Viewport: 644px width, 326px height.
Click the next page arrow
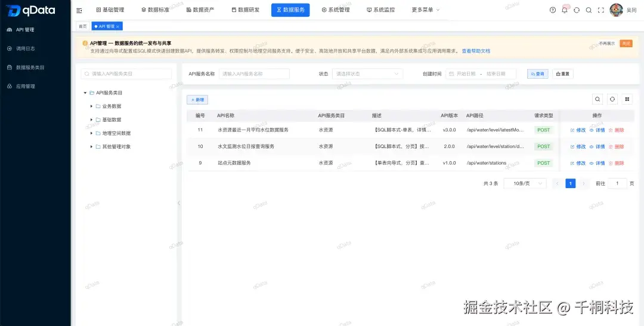point(584,183)
